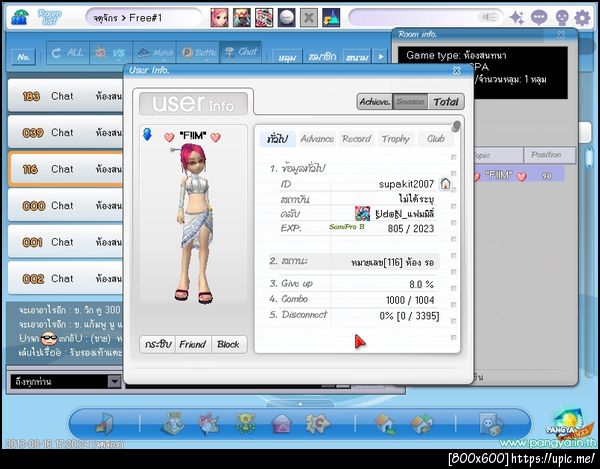The height and width of the screenshot is (469, 600).
Task: Close the Room info panel
Action: pyautogui.click(x=561, y=34)
